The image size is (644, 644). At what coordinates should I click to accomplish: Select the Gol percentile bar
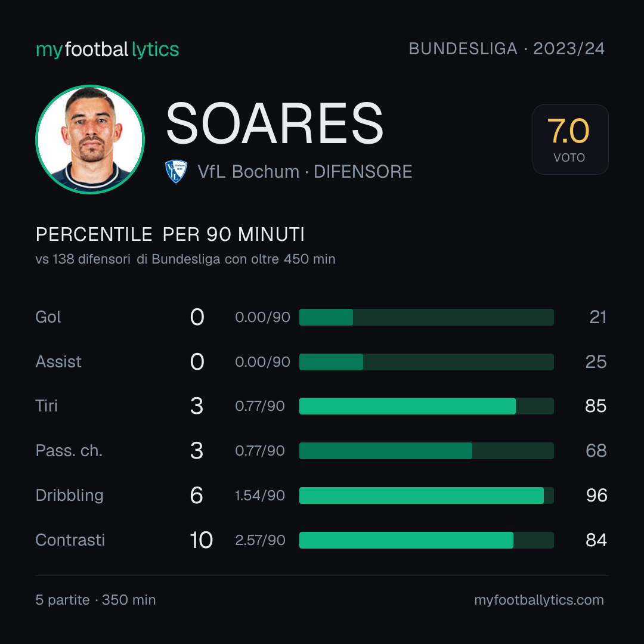(426, 317)
